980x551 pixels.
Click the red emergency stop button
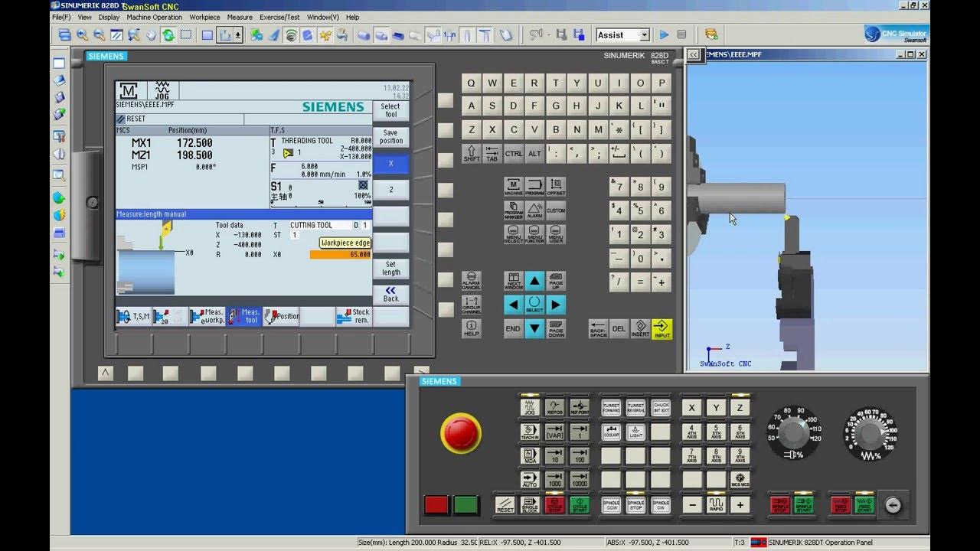coord(461,434)
